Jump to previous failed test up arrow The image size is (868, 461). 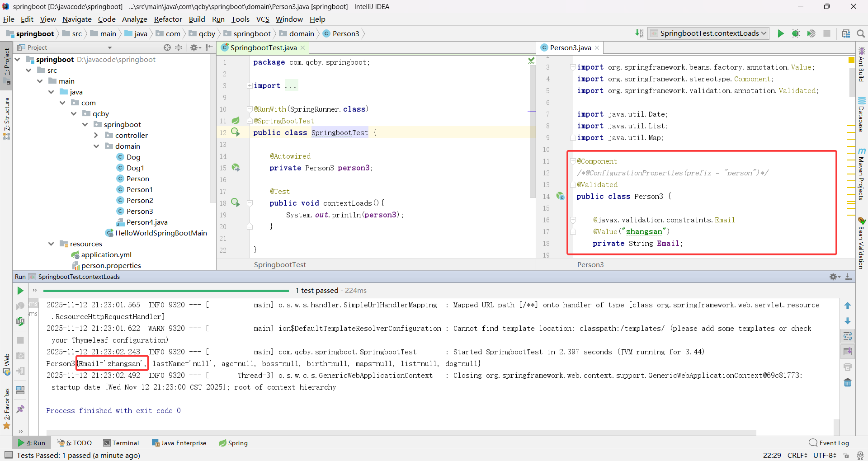point(848,306)
